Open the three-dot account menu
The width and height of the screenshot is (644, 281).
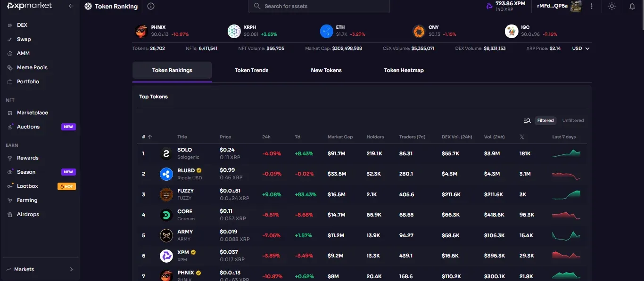[592, 6]
